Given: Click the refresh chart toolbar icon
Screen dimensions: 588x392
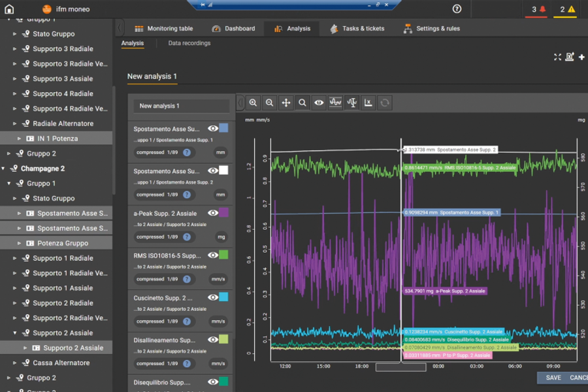Looking at the screenshot, I should (x=385, y=103).
